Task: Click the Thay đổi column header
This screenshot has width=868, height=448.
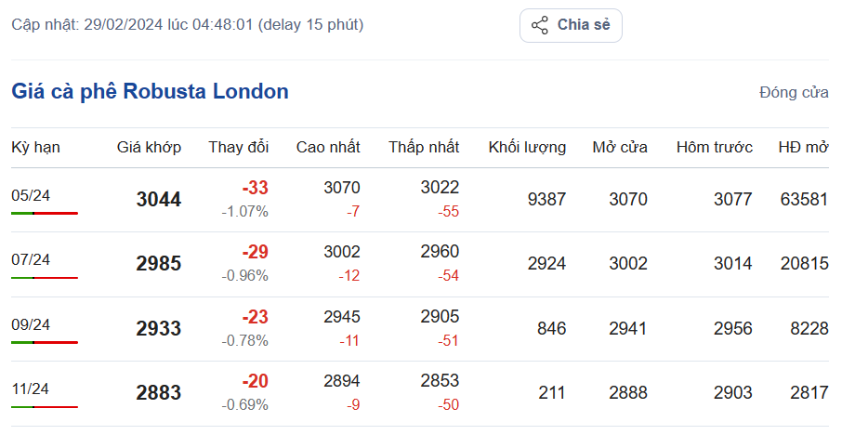Action: (x=238, y=147)
